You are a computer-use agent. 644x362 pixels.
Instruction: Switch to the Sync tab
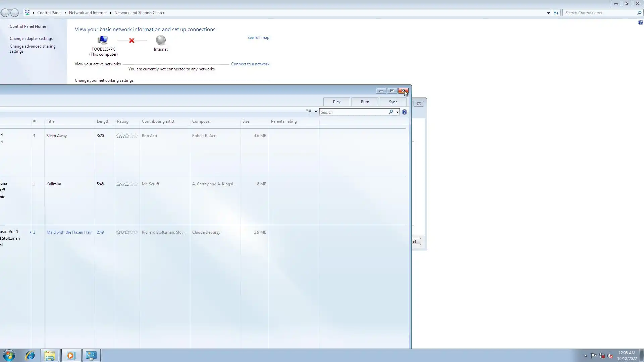(x=393, y=102)
